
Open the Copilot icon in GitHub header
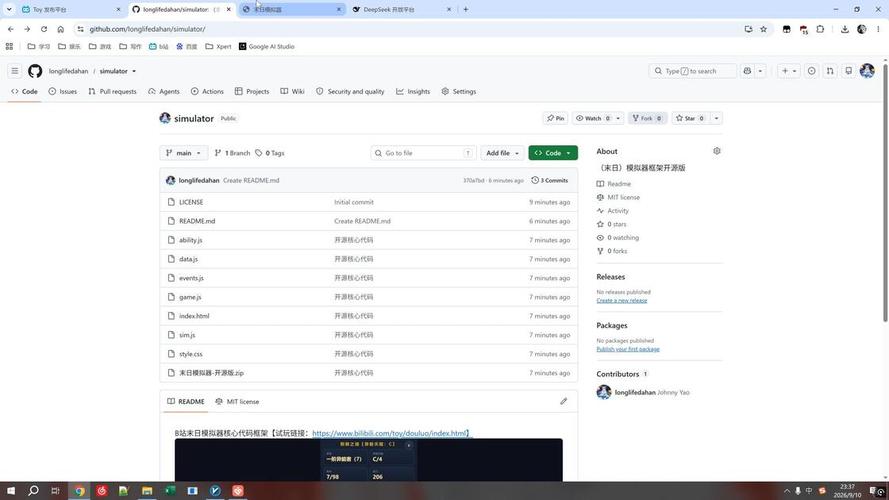747,71
